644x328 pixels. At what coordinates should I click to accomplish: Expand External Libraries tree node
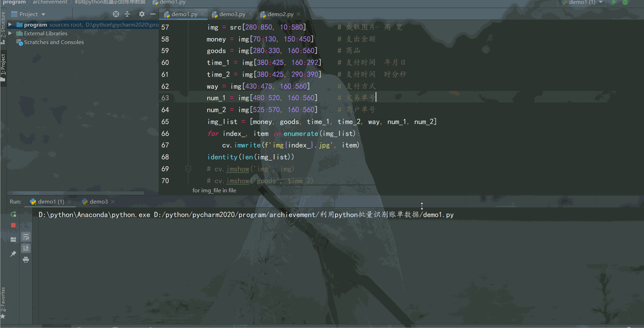click(x=10, y=33)
